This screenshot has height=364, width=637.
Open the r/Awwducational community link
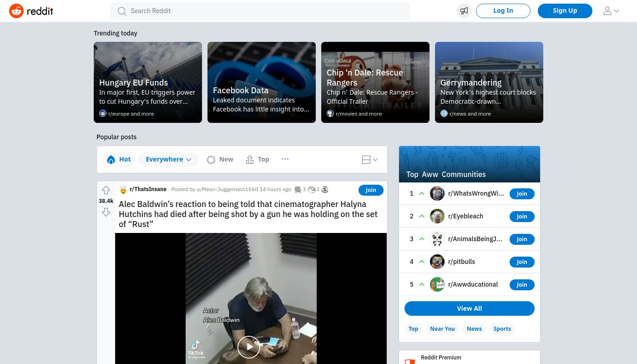473,284
